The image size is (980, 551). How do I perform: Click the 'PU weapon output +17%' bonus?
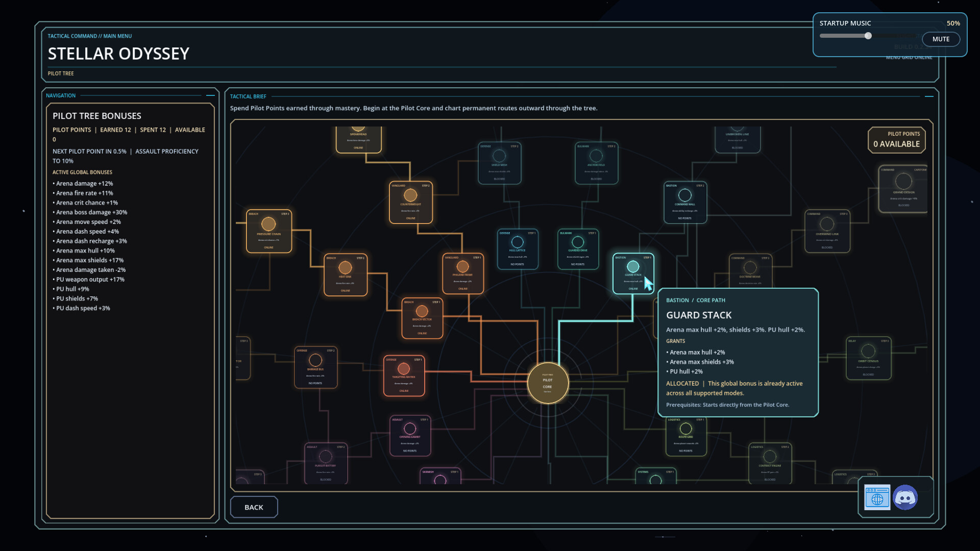pos(89,280)
